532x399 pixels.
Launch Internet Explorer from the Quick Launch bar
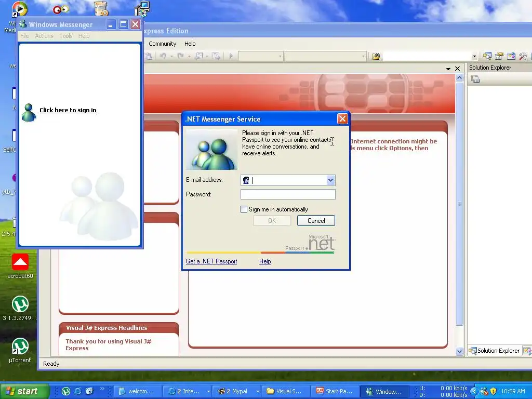[x=78, y=391]
